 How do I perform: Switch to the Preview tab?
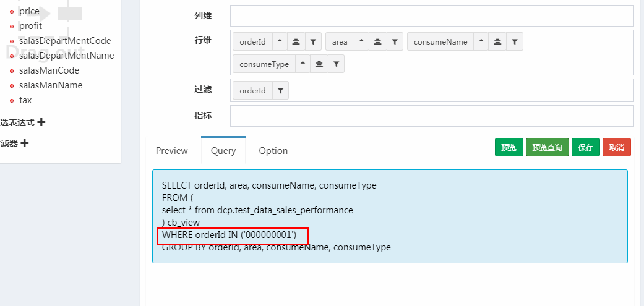(x=172, y=151)
